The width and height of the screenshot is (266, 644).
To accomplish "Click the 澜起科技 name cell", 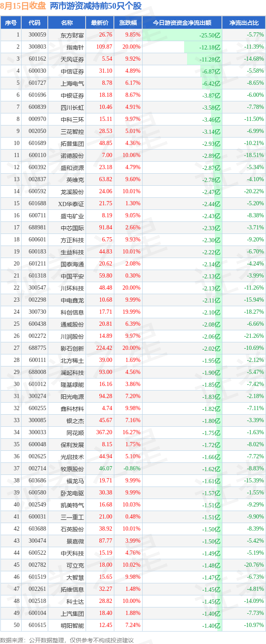I will pyautogui.click(x=72, y=372).
